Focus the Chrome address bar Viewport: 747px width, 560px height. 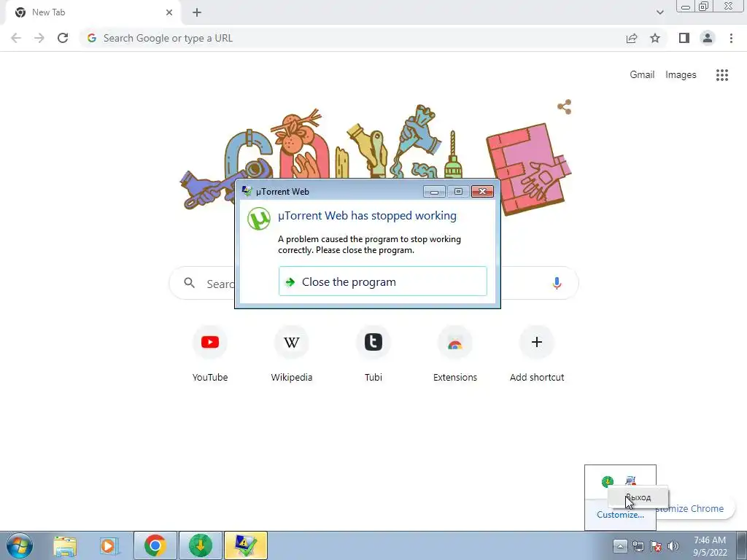click(352, 38)
